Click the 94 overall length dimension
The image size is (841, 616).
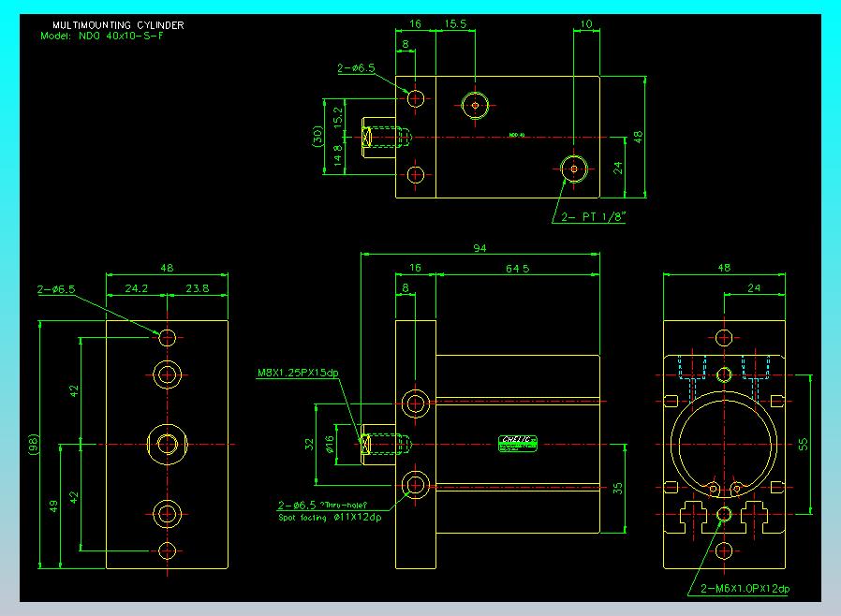tap(480, 248)
